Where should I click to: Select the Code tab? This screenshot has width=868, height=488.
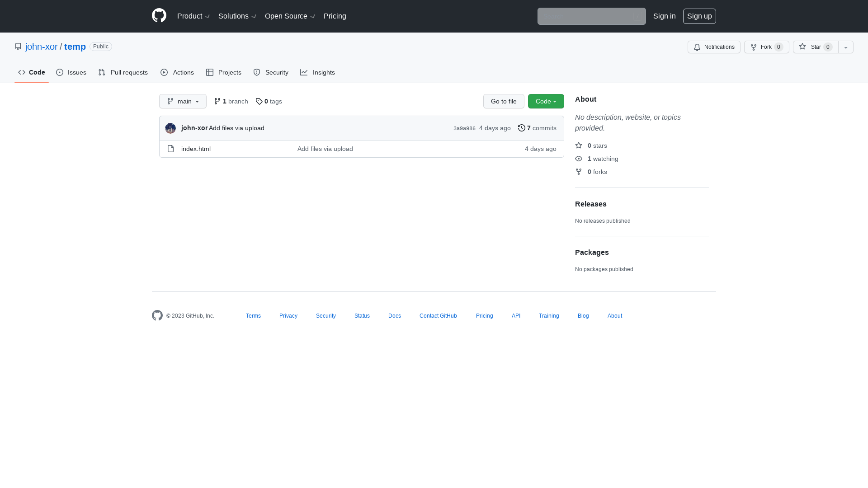(x=32, y=72)
